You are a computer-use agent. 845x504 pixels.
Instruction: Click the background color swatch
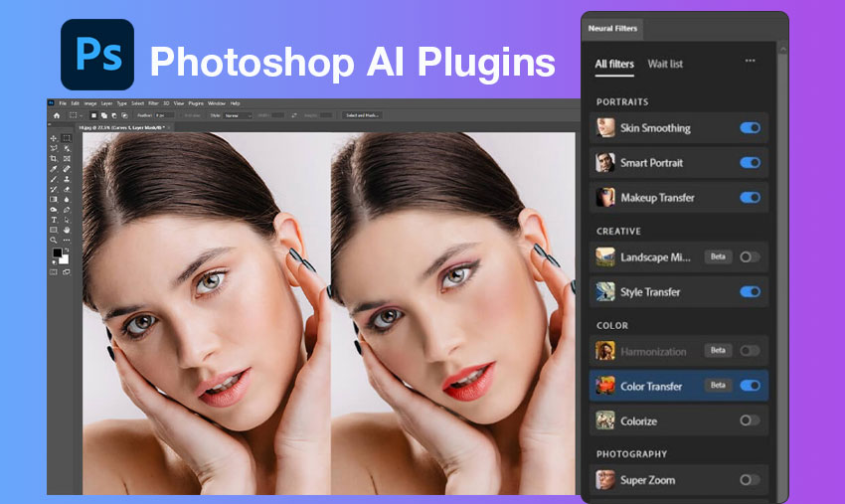pyautogui.click(x=65, y=259)
